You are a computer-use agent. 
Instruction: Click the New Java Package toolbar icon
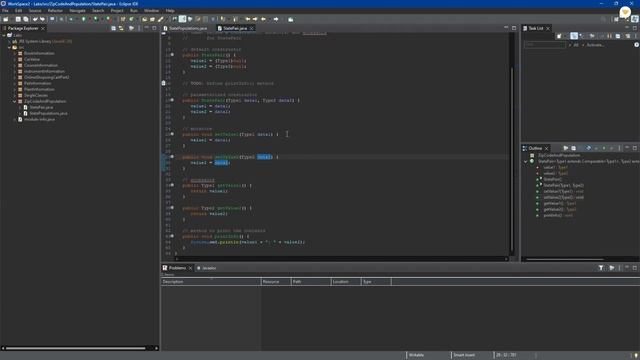tap(123, 19)
